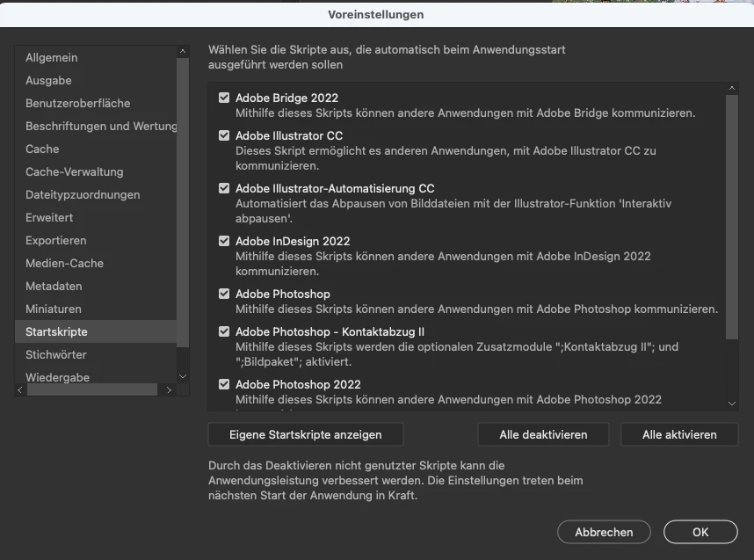Confirm preferences with OK

pos(700,532)
